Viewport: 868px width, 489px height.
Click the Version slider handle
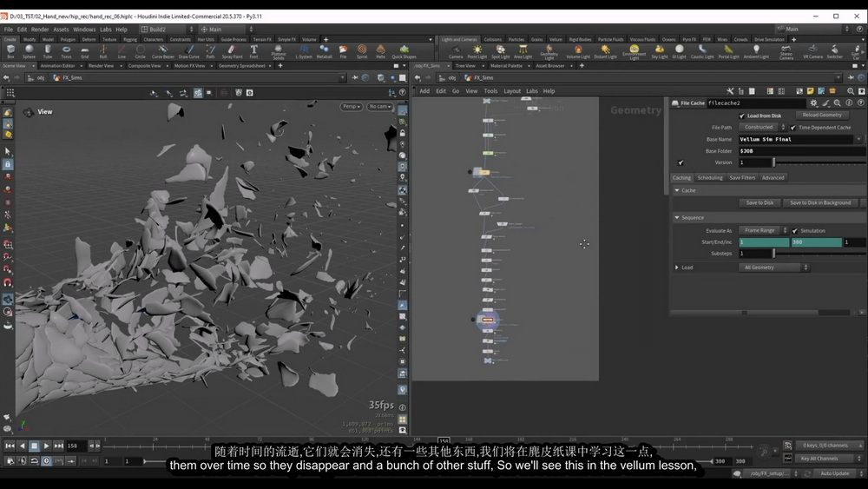point(774,162)
